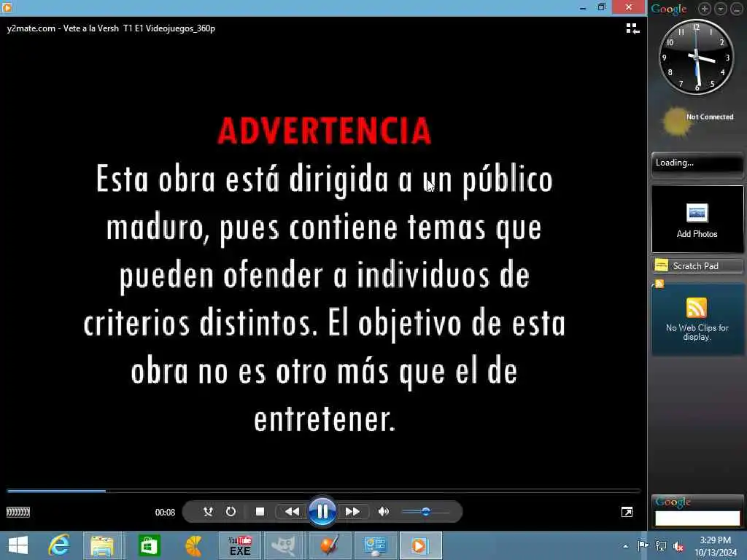Click the Google logo atop the sidebar

click(x=669, y=9)
